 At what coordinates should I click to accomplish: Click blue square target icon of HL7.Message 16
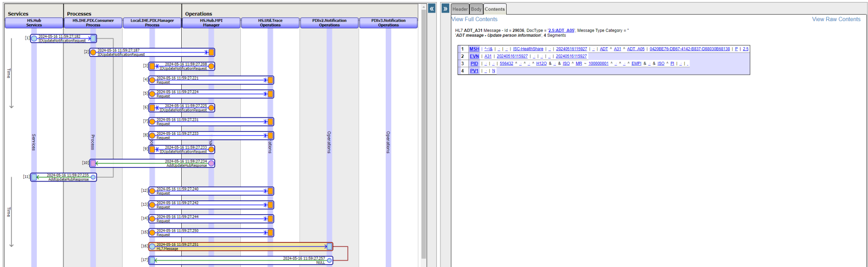(329, 246)
